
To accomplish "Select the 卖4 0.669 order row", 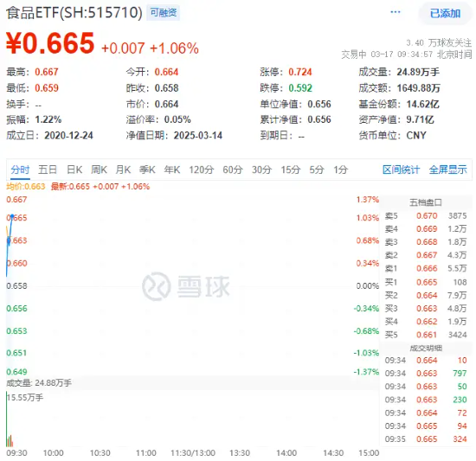I will [426, 228].
